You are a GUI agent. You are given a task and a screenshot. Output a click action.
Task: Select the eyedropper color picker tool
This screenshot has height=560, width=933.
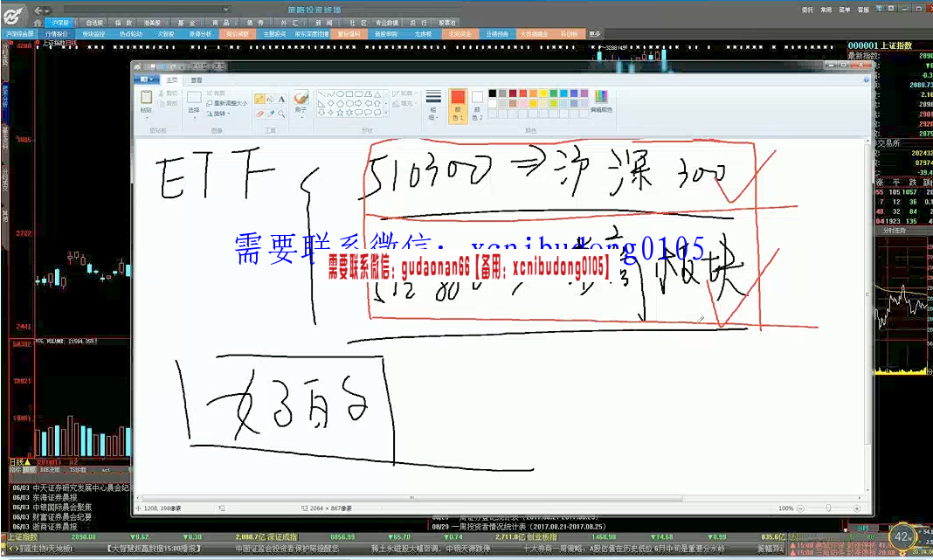point(271,114)
